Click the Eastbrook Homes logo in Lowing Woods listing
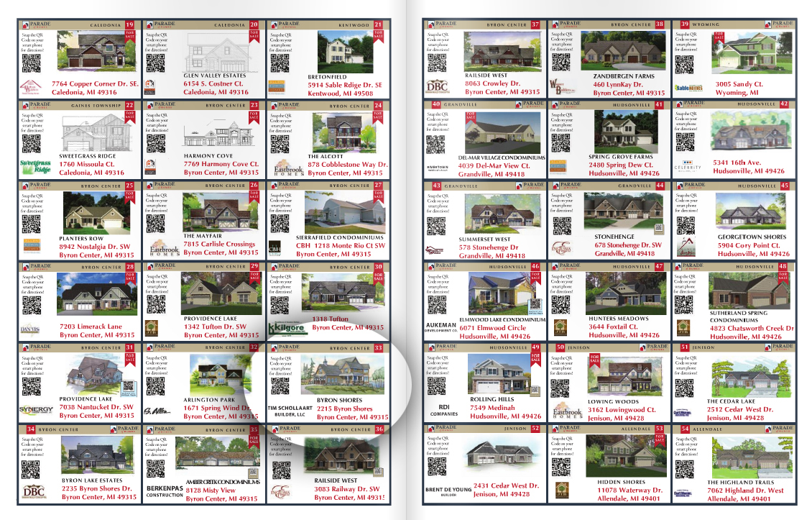Viewport: 812px width, 520px height. click(x=567, y=411)
